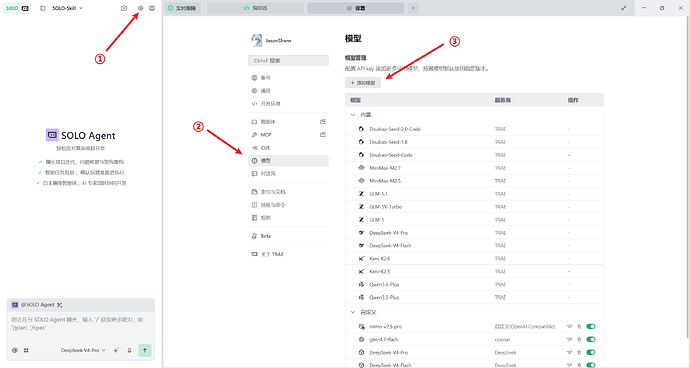Click the Doubao-Seed-2.0-Code model row
The image size is (690, 368).
tap(474, 129)
